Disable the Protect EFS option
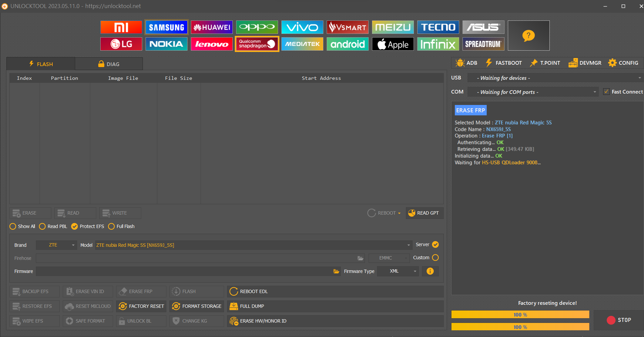The height and width of the screenshot is (337, 644). (88, 226)
